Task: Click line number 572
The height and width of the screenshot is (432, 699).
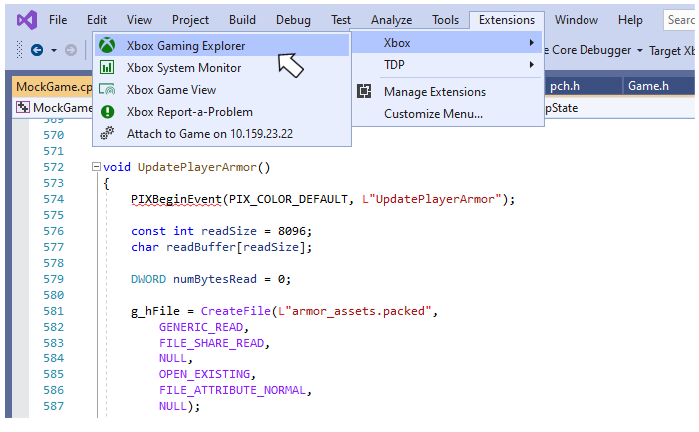Action: tap(53, 167)
